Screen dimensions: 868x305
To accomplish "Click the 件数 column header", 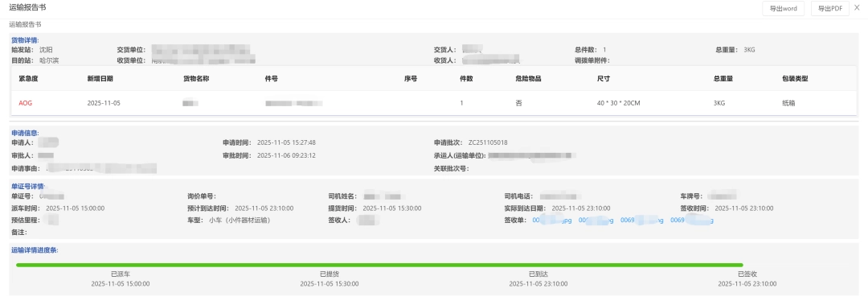I will 466,79.
